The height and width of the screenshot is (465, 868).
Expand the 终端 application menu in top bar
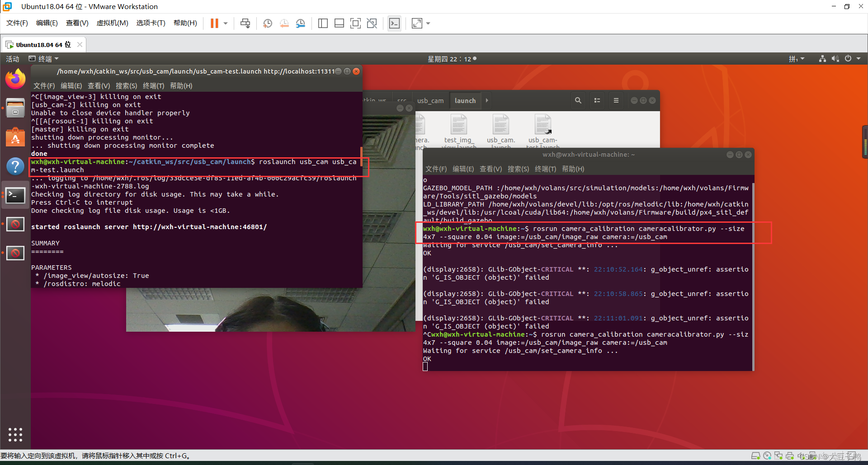tap(44, 59)
